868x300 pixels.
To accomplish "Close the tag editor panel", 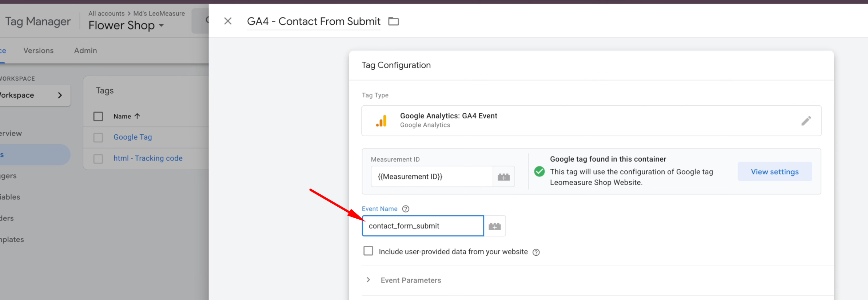I will (x=228, y=21).
